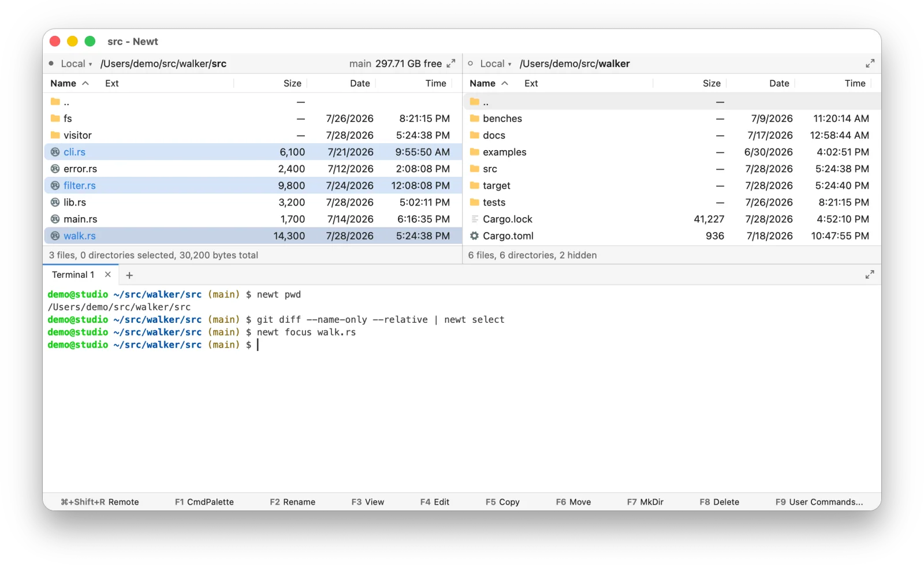Image resolution: width=924 pixels, height=567 pixels.
Task: Click the parent directory row in right pane
Action: click(672, 102)
